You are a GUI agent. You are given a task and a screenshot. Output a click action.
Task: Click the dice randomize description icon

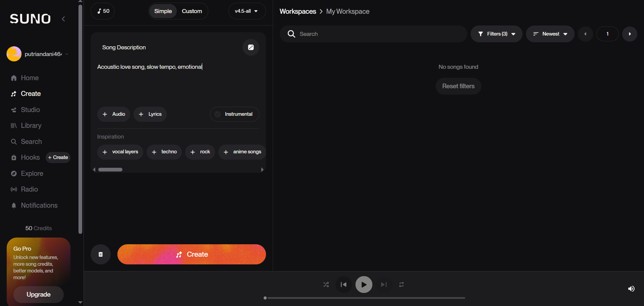[x=251, y=47]
